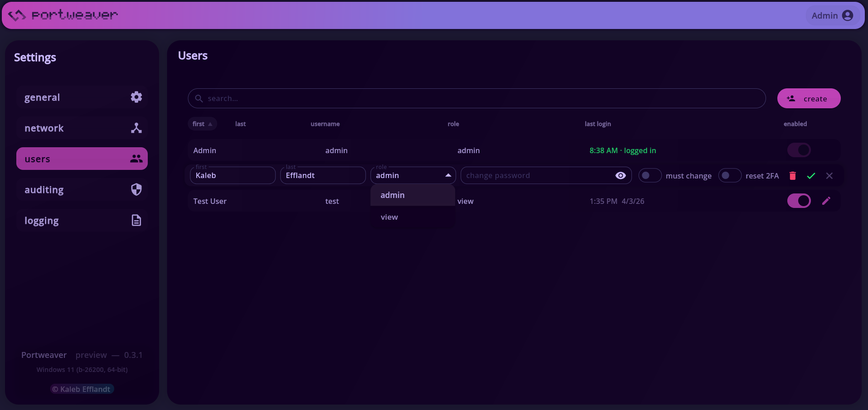The width and height of the screenshot is (868, 410).
Task: Click the last name field Efflandt
Action: coord(323,175)
